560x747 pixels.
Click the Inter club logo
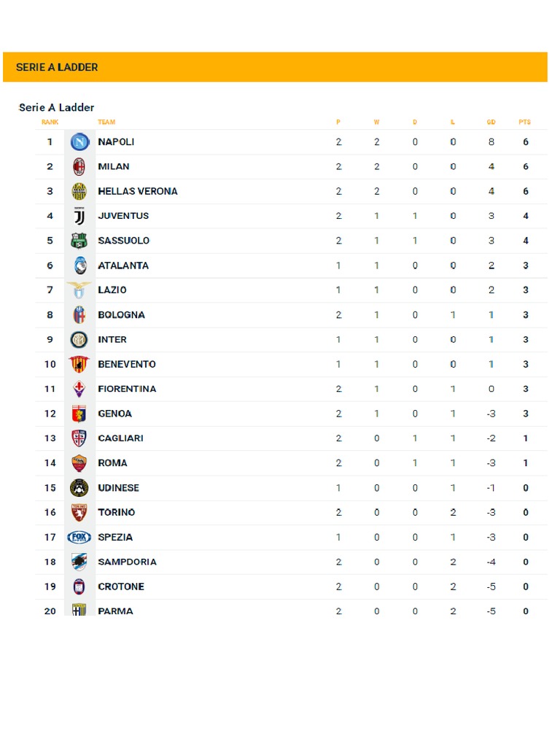(x=79, y=340)
